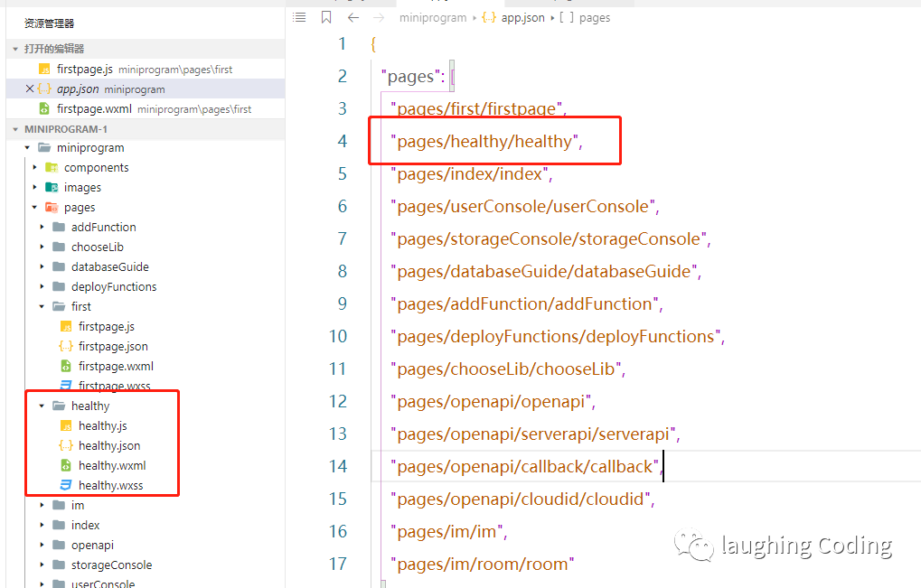Screen dimensions: 921x588
Task: Click the yellow healthy.js file icon
Action: 66,425
